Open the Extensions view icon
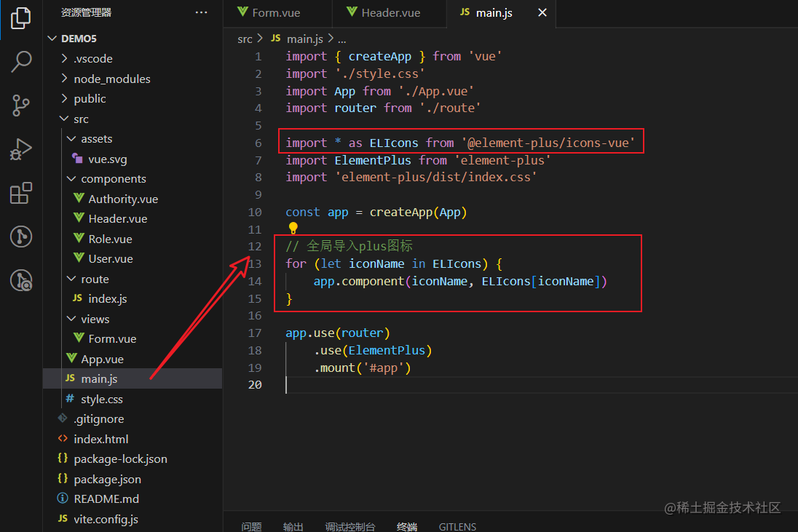Screen dimensions: 798x532 [21, 194]
